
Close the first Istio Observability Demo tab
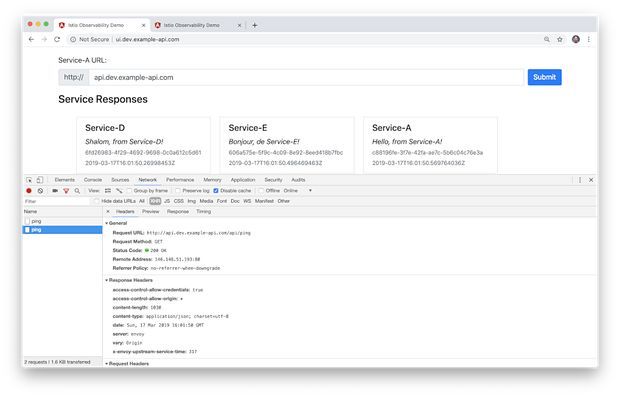click(x=144, y=25)
